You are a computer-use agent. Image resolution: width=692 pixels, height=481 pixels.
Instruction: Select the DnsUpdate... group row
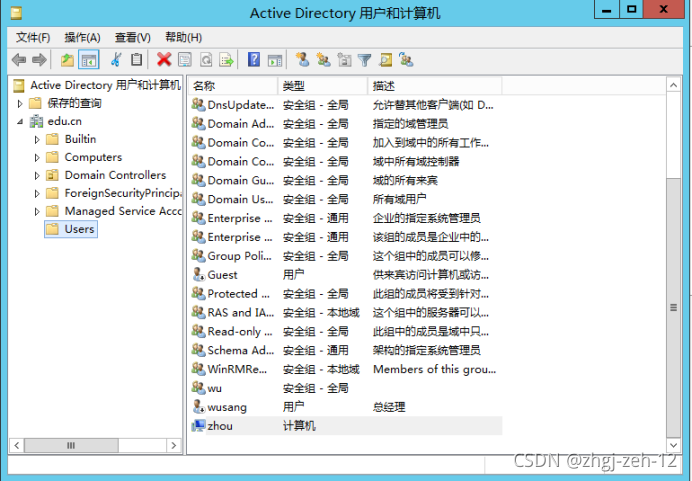(x=346, y=105)
